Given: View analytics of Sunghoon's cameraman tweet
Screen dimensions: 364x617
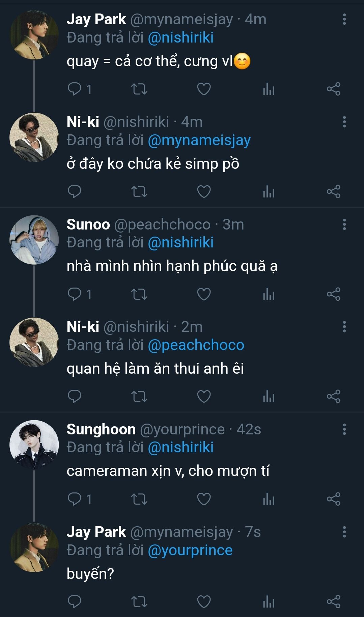Looking at the screenshot, I should (x=269, y=499).
